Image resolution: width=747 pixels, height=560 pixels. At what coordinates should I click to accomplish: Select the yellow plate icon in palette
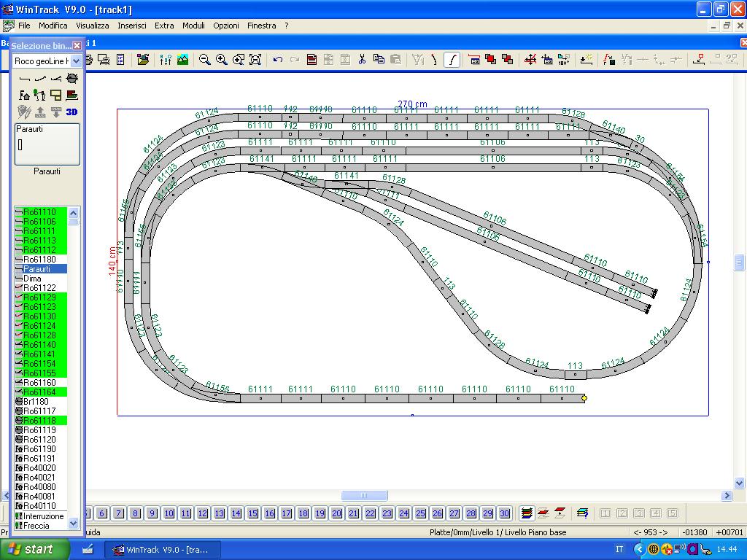click(x=56, y=96)
